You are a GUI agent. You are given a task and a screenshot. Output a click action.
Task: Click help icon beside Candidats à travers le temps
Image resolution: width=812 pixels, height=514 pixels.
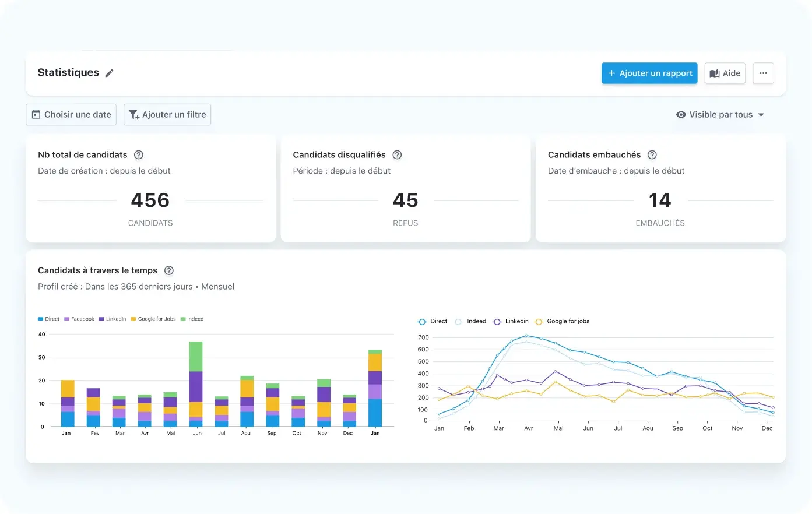[x=169, y=270]
